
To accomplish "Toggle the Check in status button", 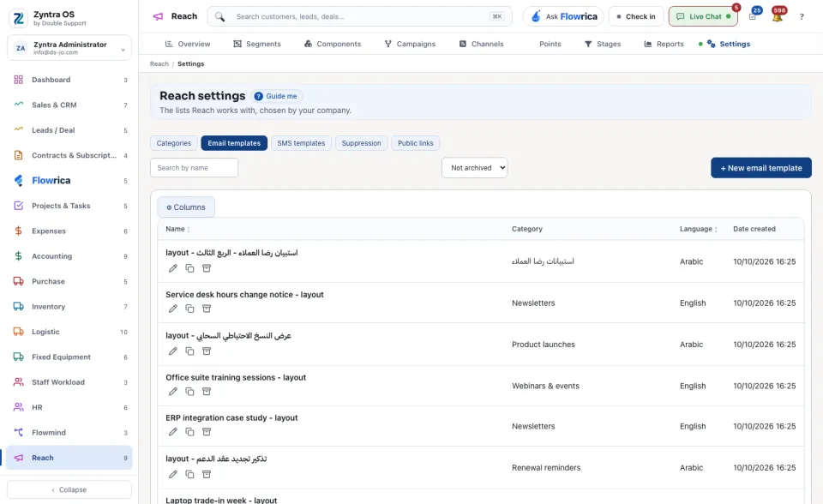I will click(636, 17).
